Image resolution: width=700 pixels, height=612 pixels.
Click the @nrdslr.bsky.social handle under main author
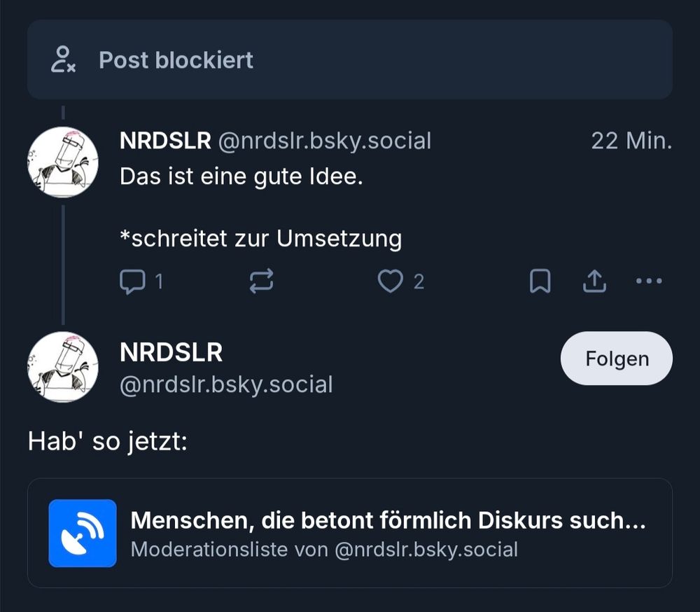(x=226, y=384)
